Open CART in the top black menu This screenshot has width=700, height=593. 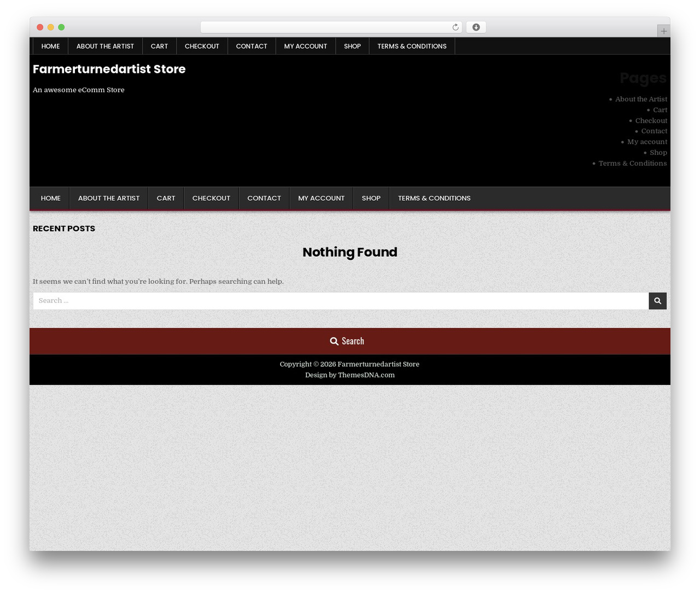coord(160,46)
